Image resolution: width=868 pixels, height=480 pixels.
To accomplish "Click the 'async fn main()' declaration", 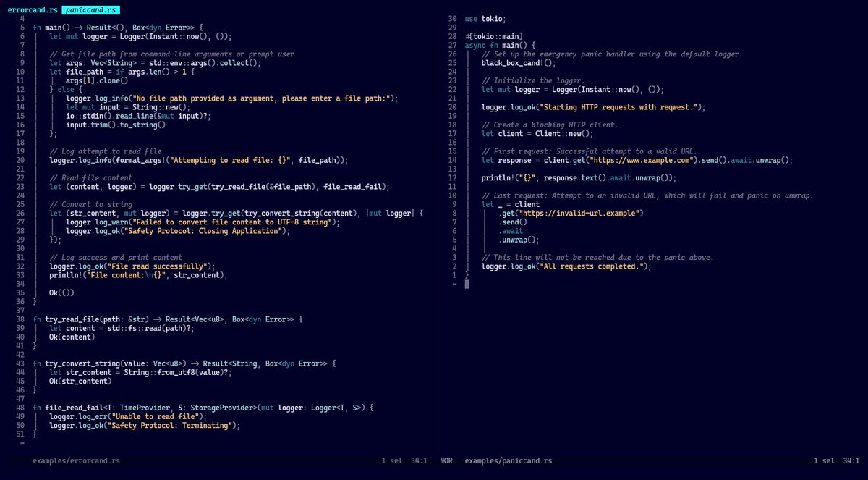I will 500,45.
